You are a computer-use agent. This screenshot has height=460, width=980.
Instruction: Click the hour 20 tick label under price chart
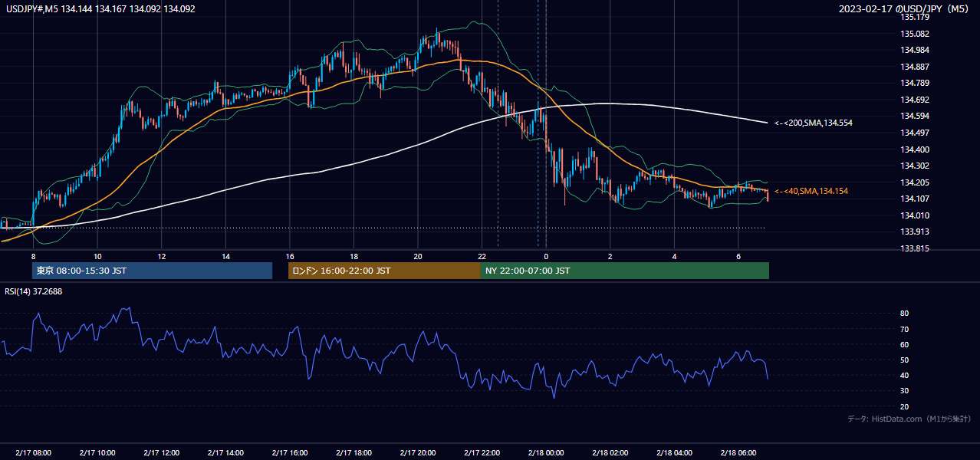tap(418, 256)
